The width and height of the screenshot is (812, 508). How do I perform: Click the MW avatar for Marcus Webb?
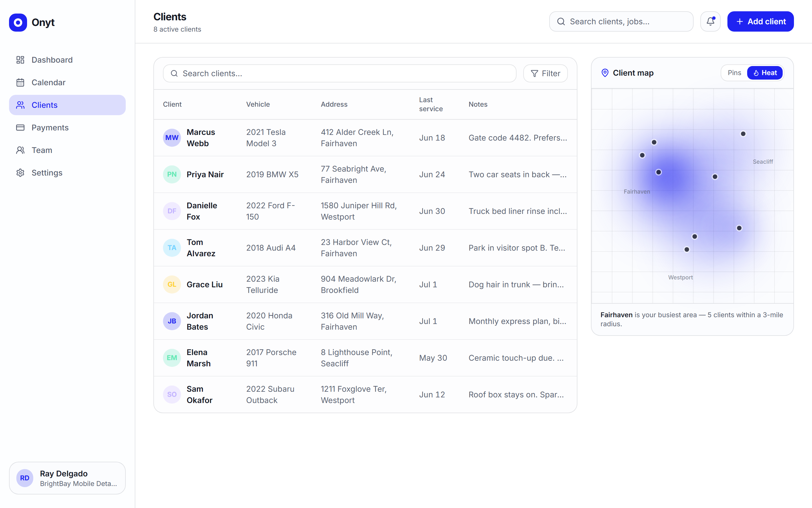(172, 138)
